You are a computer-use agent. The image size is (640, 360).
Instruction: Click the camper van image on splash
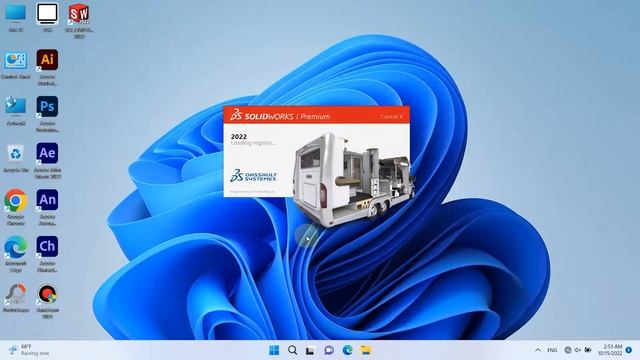coord(353,179)
